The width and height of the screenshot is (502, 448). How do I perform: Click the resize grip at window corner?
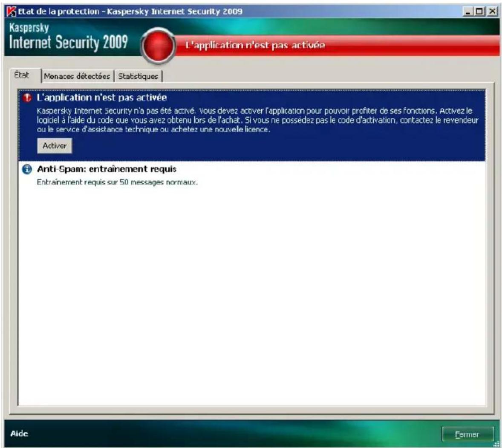[496, 444]
